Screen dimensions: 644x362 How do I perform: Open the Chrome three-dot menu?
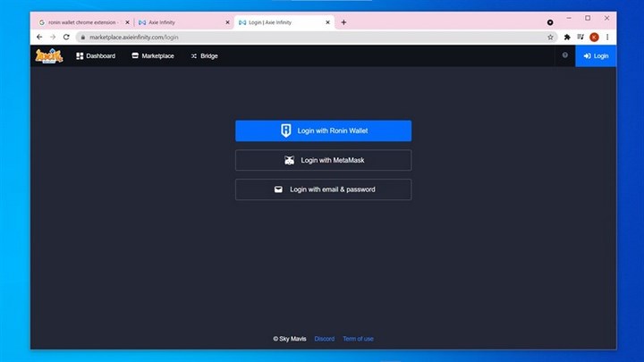[607, 38]
